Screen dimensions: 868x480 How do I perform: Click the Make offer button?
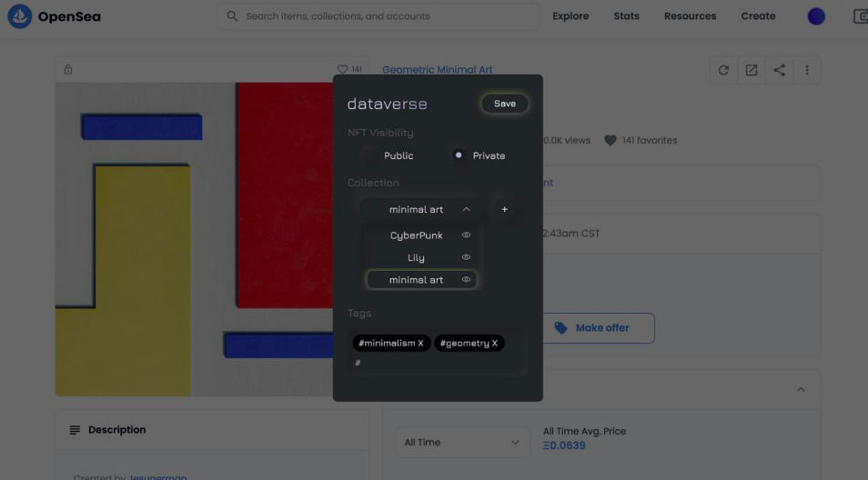pyautogui.click(x=599, y=328)
